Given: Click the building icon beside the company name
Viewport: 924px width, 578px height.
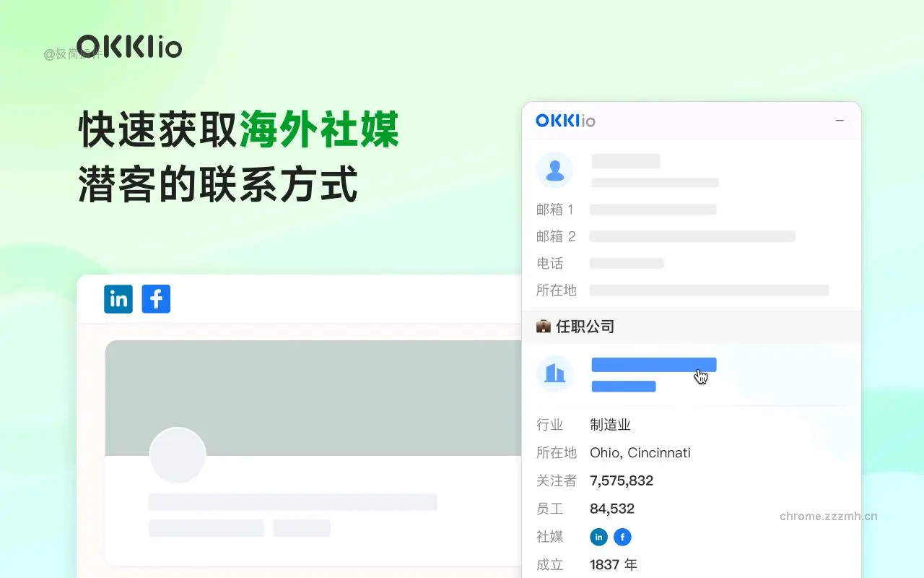Looking at the screenshot, I should [554, 373].
